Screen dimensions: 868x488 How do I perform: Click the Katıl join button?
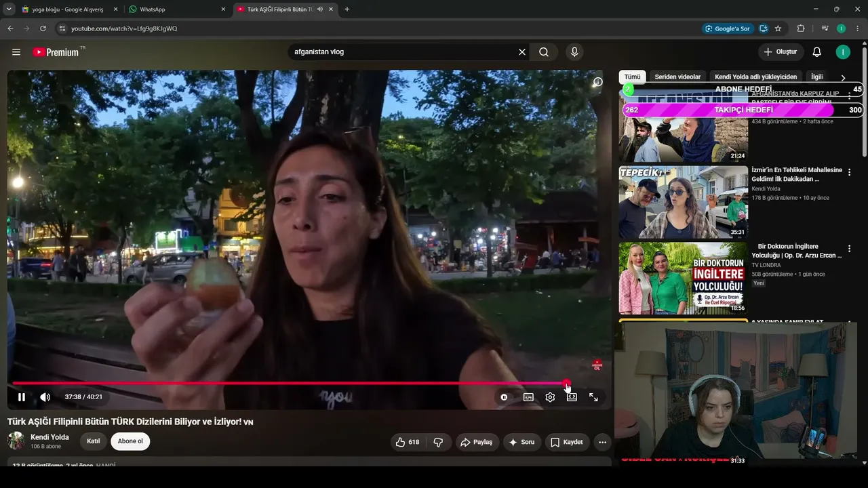click(94, 442)
